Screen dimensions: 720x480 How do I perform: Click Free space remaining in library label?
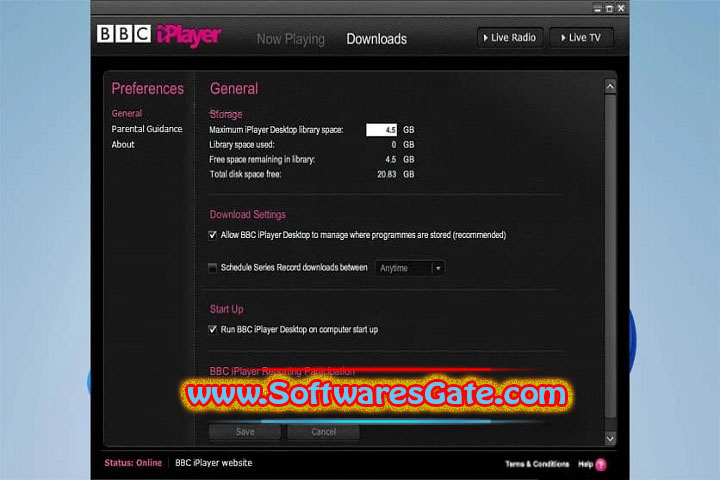coord(262,159)
